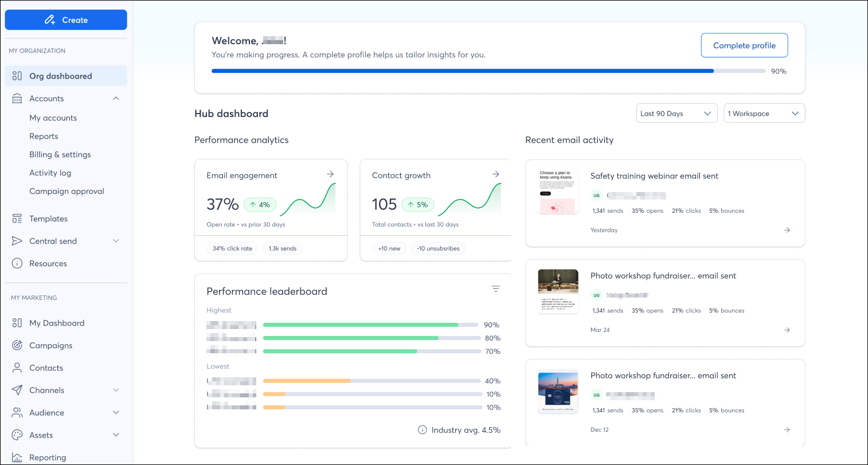Click the Campaigns target icon
This screenshot has width=868, height=465.
coord(17,346)
